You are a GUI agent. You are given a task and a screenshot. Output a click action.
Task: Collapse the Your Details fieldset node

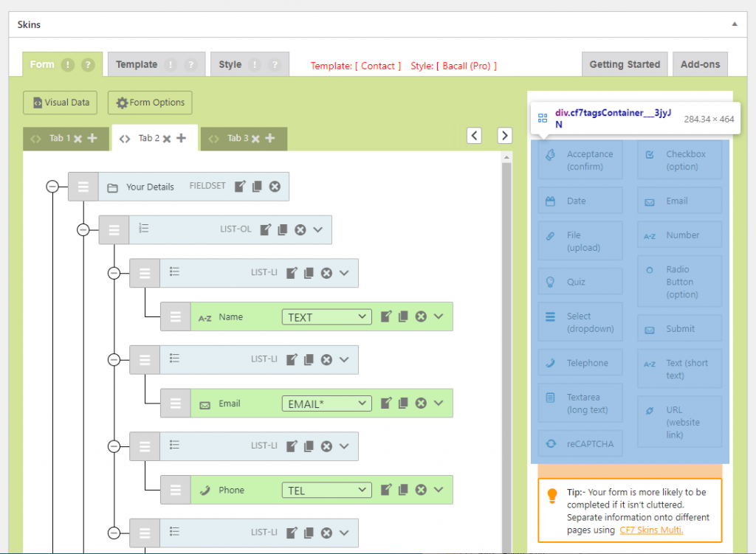52,187
